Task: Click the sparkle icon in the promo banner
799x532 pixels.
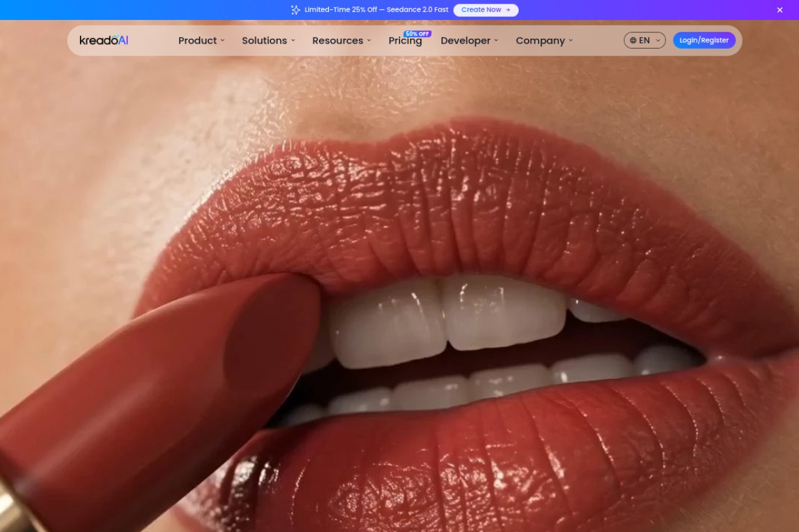Action: pos(296,10)
